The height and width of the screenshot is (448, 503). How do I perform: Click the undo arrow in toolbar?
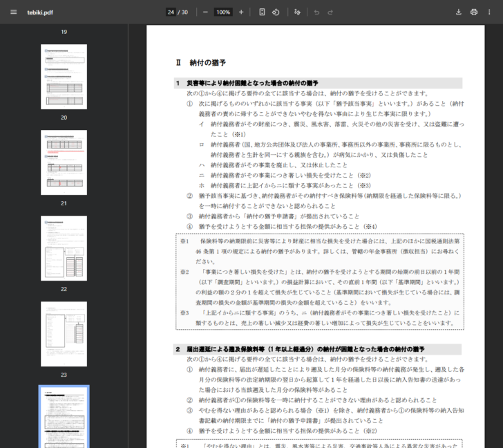pos(316,12)
